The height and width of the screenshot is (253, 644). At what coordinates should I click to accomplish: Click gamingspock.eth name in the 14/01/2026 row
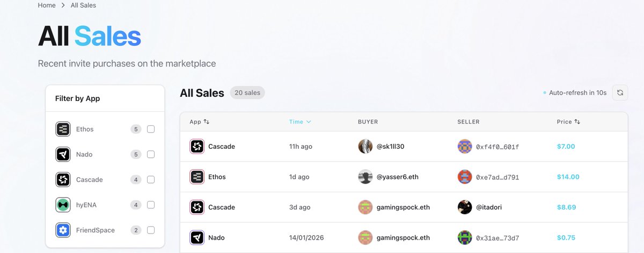pos(403,237)
